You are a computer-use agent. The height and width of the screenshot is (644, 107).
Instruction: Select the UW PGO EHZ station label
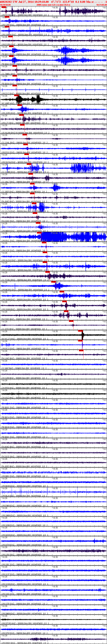(25, 152)
